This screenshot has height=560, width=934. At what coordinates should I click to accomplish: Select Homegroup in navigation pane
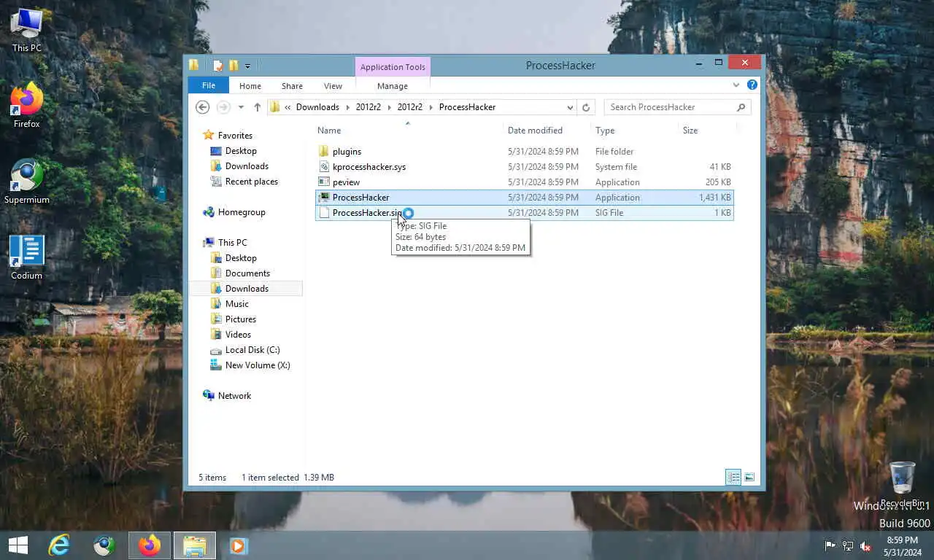tap(242, 212)
